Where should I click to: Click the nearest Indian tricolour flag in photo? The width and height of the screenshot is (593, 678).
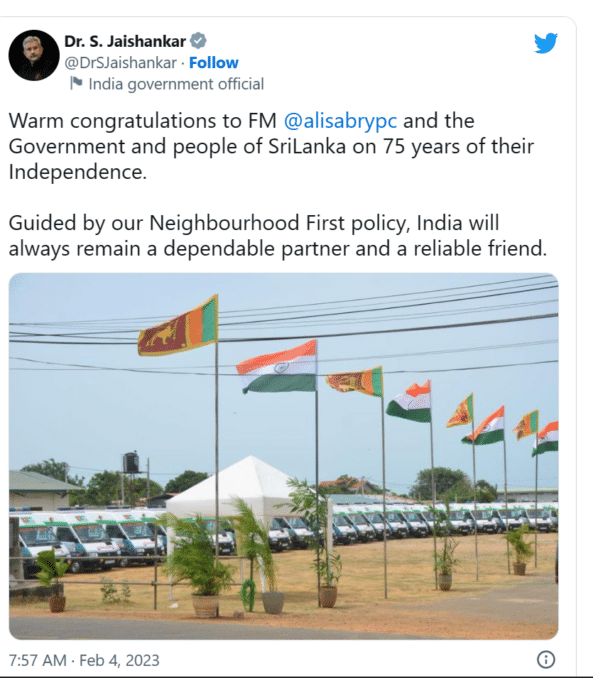pyautogui.click(x=277, y=366)
